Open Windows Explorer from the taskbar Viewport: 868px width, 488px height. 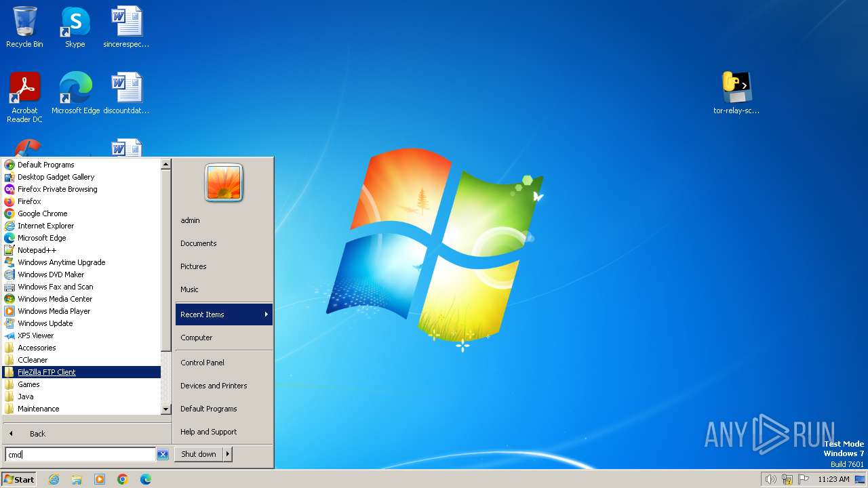77,479
